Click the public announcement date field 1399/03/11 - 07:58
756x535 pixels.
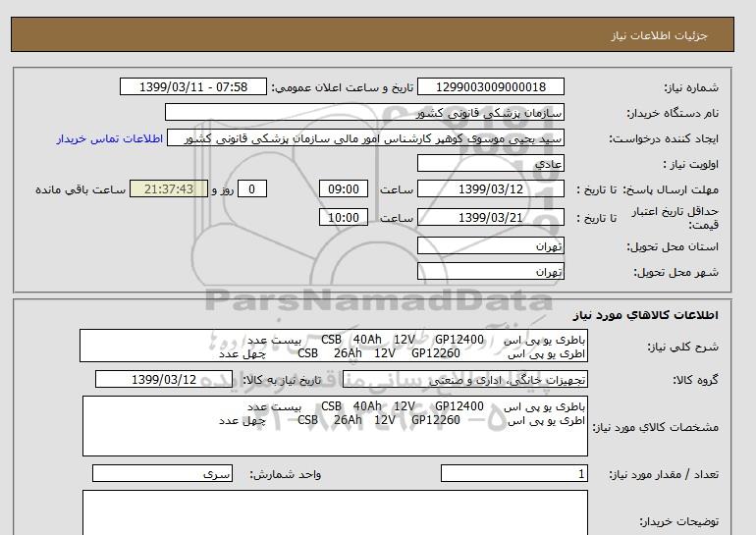[192, 87]
